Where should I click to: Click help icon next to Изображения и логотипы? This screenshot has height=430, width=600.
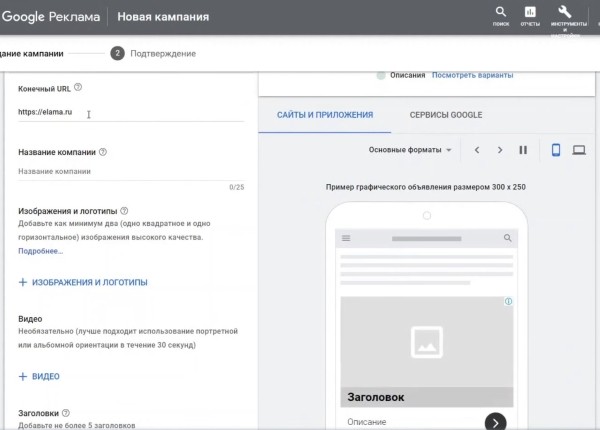click(125, 211)
